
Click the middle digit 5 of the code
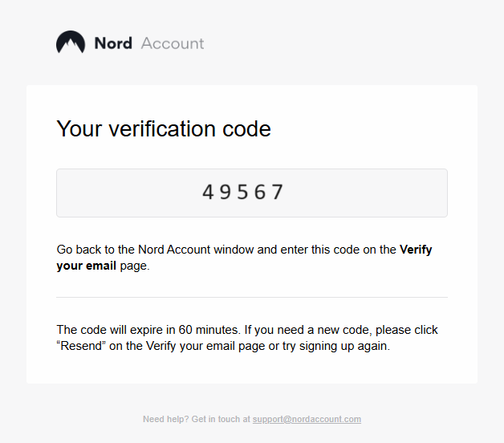click(243, 193)
